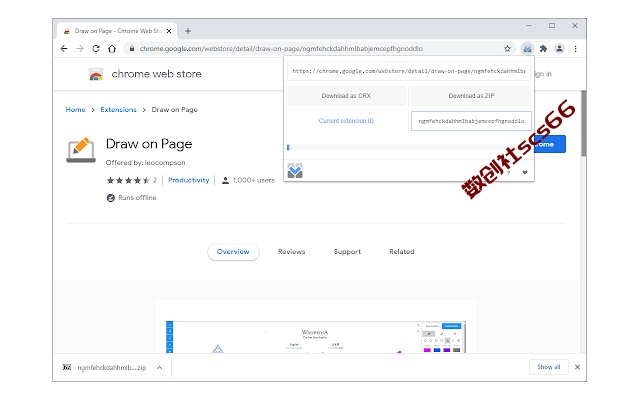Click the Draw on Page extension icon
Image resolution: width=640 pixels, height=400 pixels.
pyautogui.click(x=81, y=150)
